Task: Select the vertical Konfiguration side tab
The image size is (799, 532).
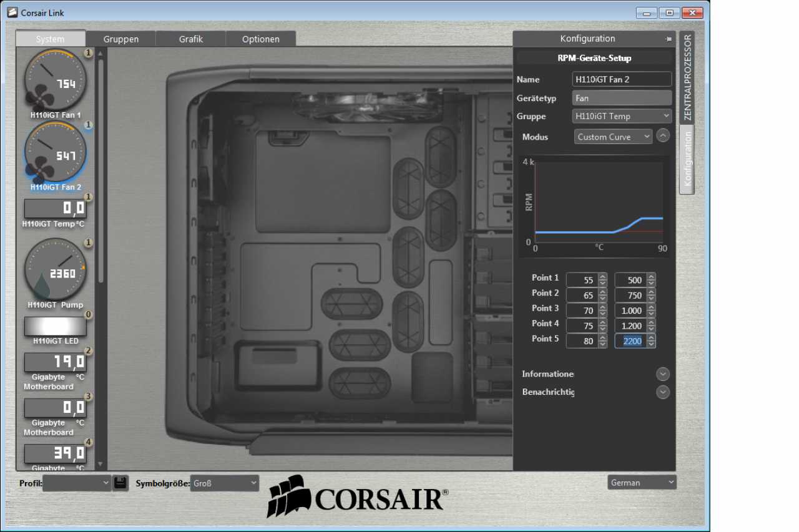Action: [687, 159]
